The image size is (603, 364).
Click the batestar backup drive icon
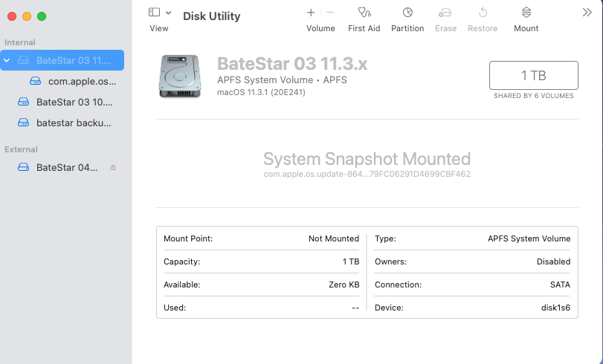[24, 123]
